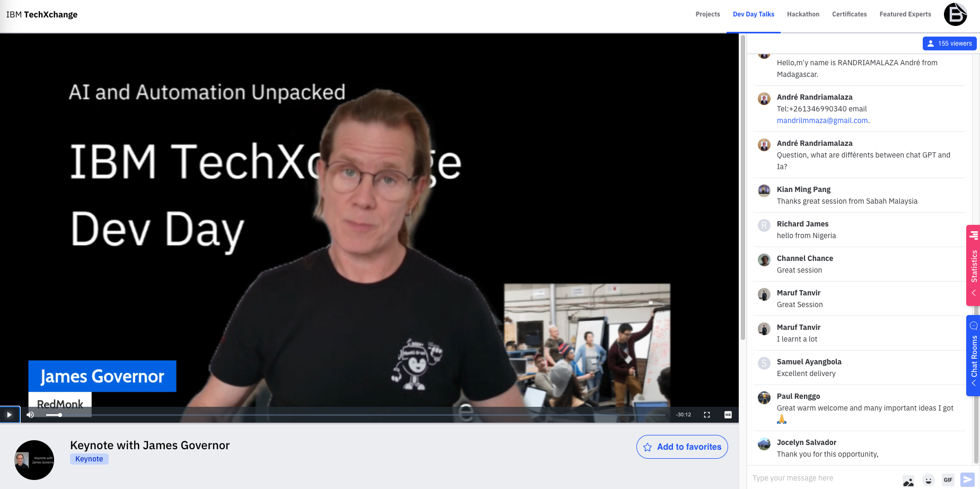Expand the Chat Rooms side panel
Screen dimensions: 980x489
974,355
